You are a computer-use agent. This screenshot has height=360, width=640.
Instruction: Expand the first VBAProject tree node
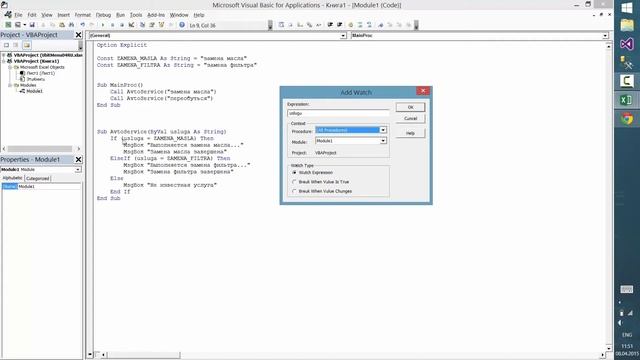[x=4, y=55]
